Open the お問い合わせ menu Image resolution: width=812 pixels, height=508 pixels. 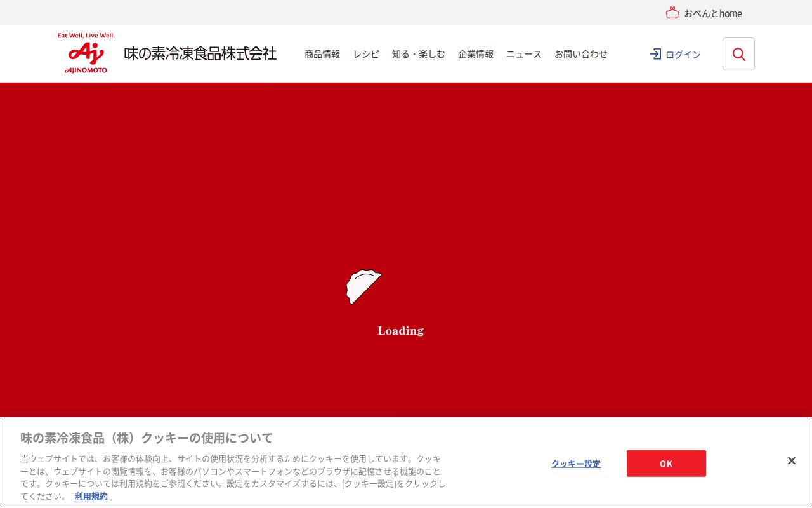[581, 54]
